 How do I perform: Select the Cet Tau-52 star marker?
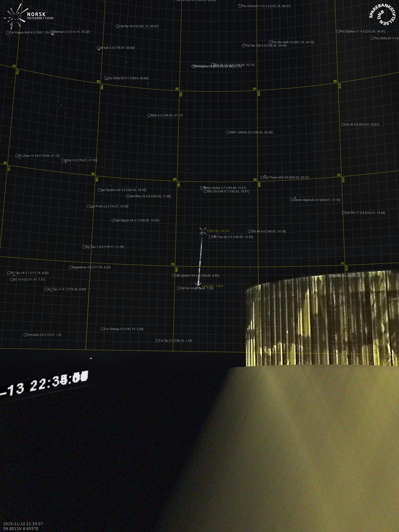pyautogui.click(x=211, y=237)
